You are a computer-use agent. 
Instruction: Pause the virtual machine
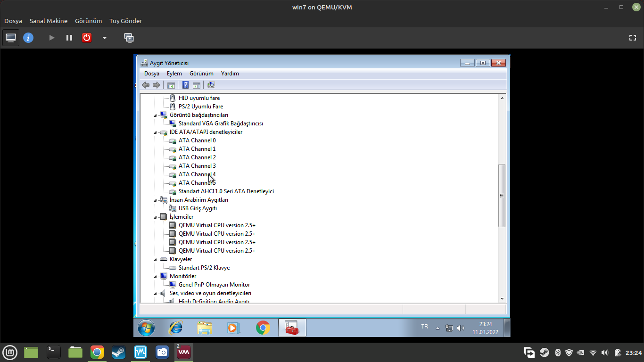pos(69,38)
